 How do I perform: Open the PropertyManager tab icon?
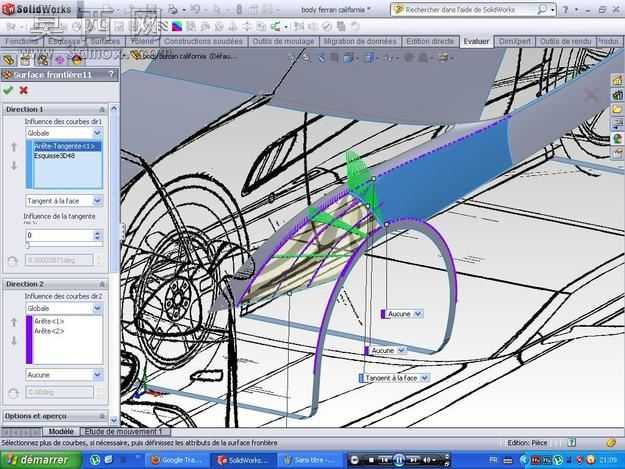(26, 60)
